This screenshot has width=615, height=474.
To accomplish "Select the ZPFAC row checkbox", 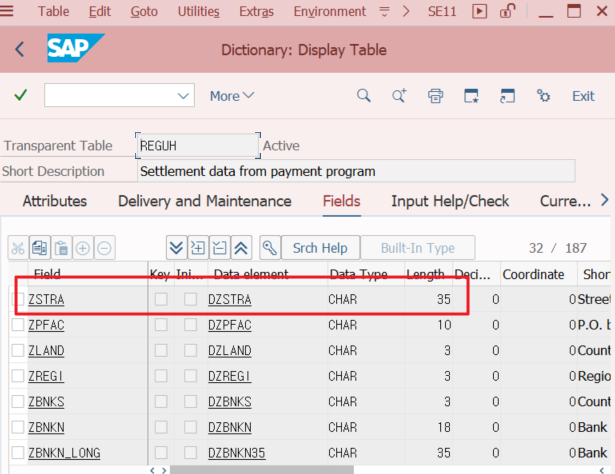I will click(x=18, y=325).
